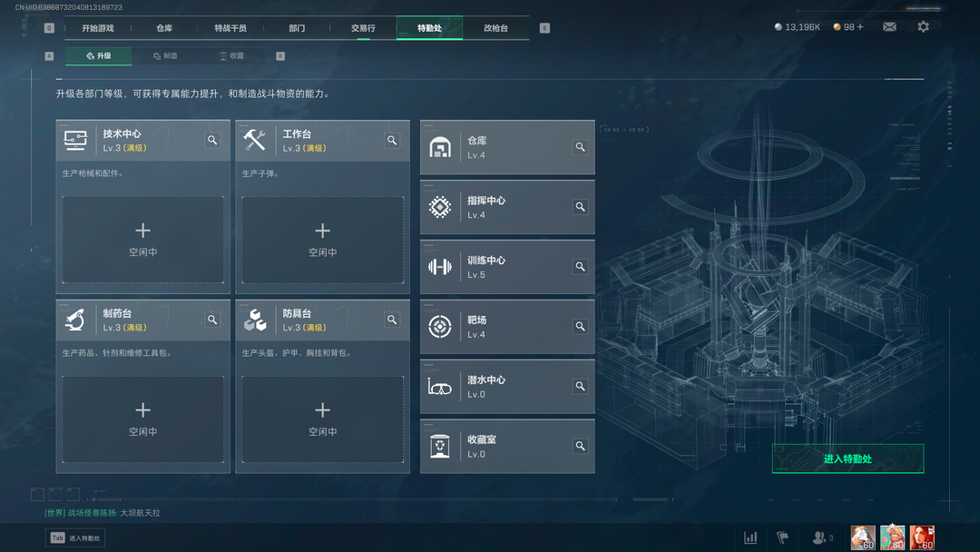
Task: Click the 潜水中心 diving mask icon
Action: (440, 387)
